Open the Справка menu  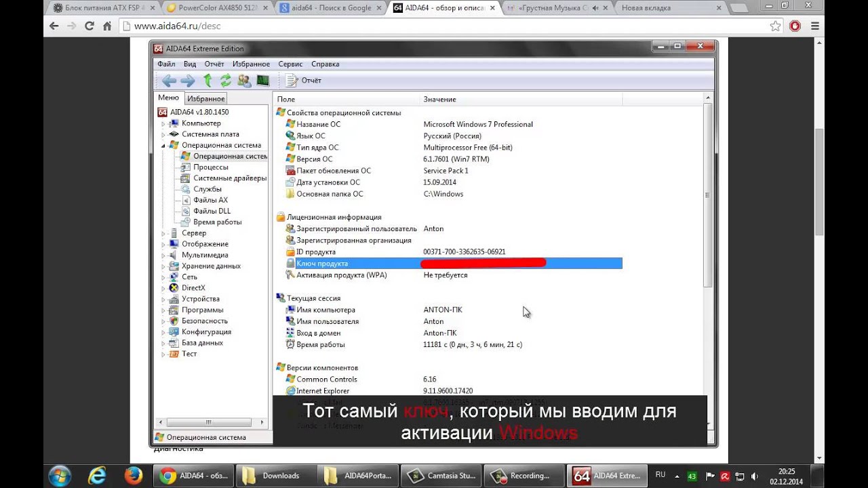(x=325, y=64)
